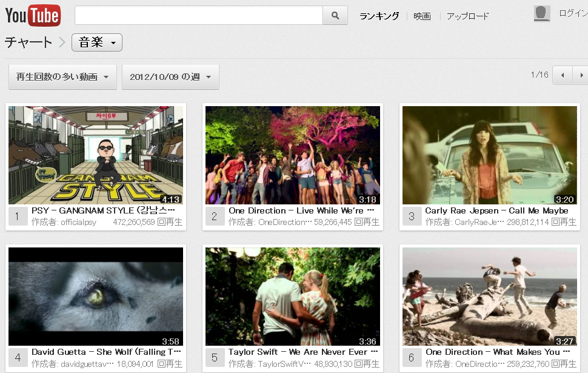The image size is (588, 373).
Task: Open the PSY Gangnam Style video thumbnail
Action: pos(96,155)
